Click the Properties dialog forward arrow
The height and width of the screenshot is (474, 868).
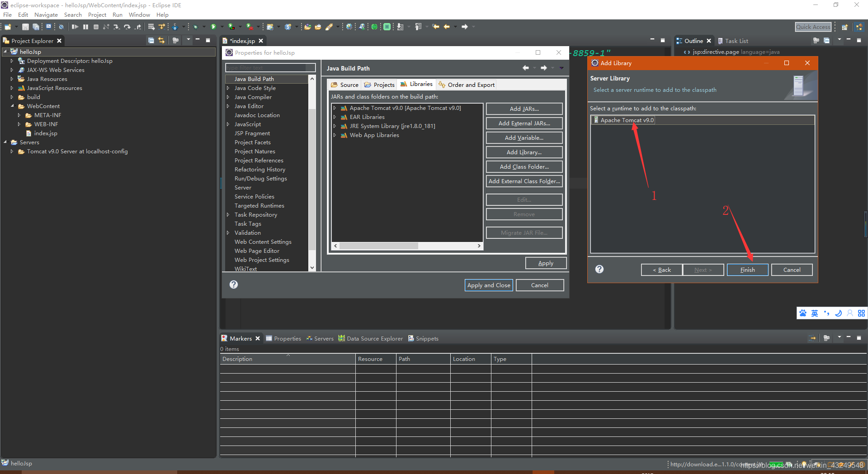(544, 68)
